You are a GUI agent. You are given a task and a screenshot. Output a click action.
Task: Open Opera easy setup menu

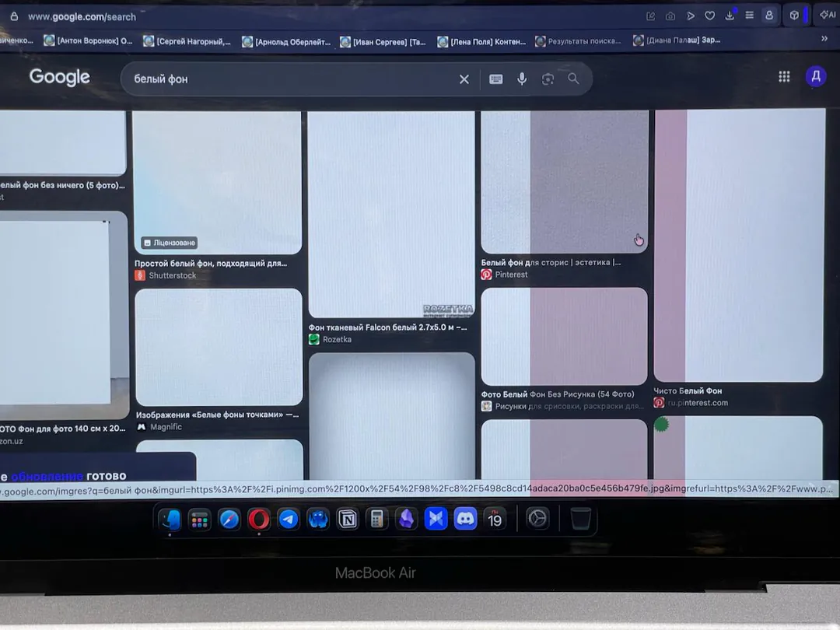750,16
